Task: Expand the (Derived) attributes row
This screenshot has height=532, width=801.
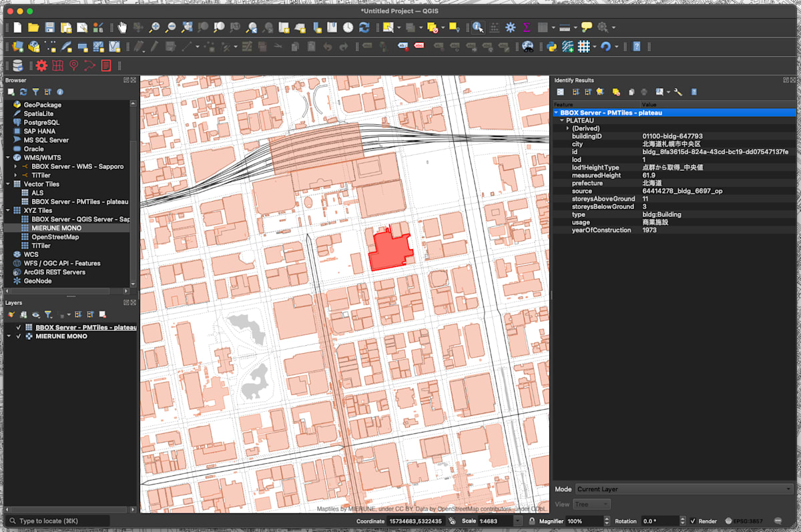Action: pyautogui.click(x=568, y=128)
